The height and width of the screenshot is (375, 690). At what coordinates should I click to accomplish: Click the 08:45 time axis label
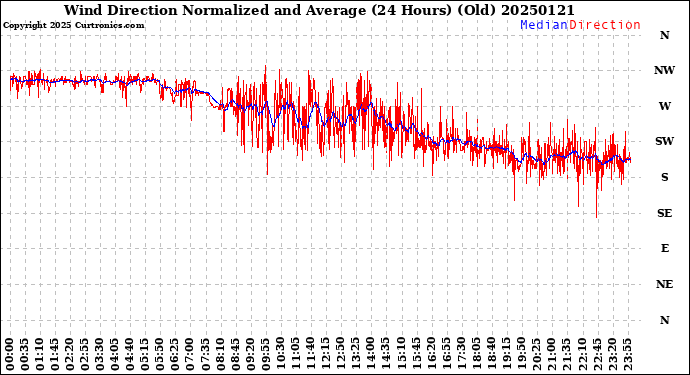click(x=235, y=354)
